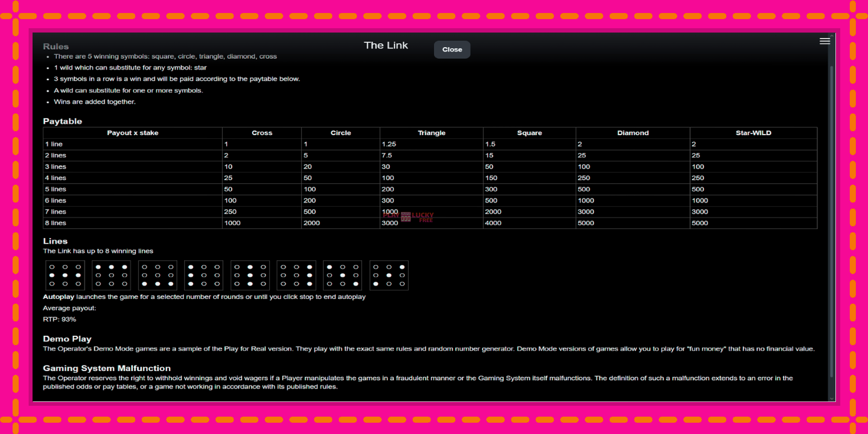This screenshot has width=868, height=434.
Task: Click the rule listing the 5 winning symbols
Action: [x=165, y=56]
